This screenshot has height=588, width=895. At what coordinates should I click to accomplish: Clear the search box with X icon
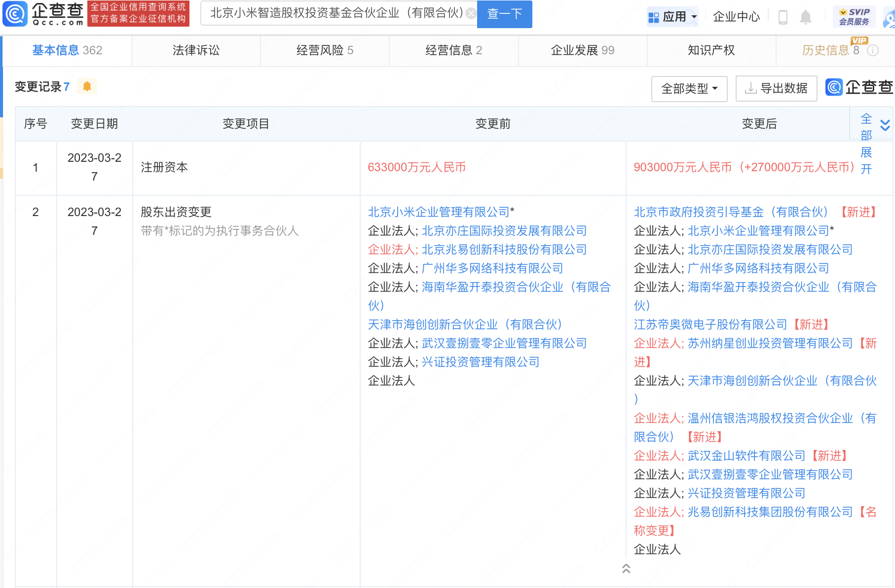click(x=471, y=14)
